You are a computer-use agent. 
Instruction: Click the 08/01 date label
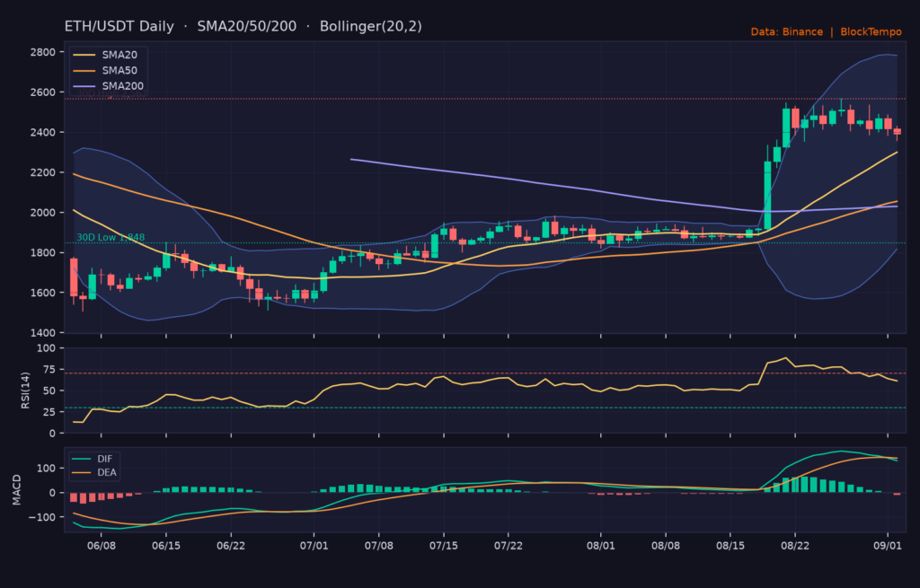pyautogui.click(x=601, y=546)
